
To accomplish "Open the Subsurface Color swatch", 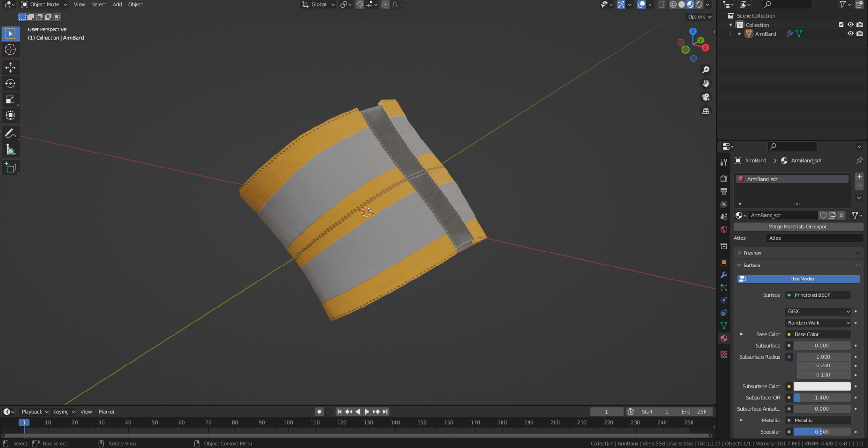I will [x=822, y=386].
